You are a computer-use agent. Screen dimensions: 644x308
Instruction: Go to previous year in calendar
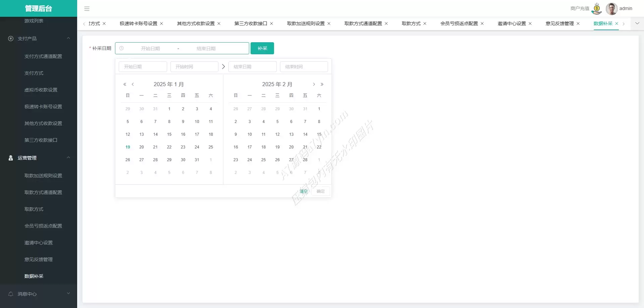pyautogui.click(x=125, y=84)
